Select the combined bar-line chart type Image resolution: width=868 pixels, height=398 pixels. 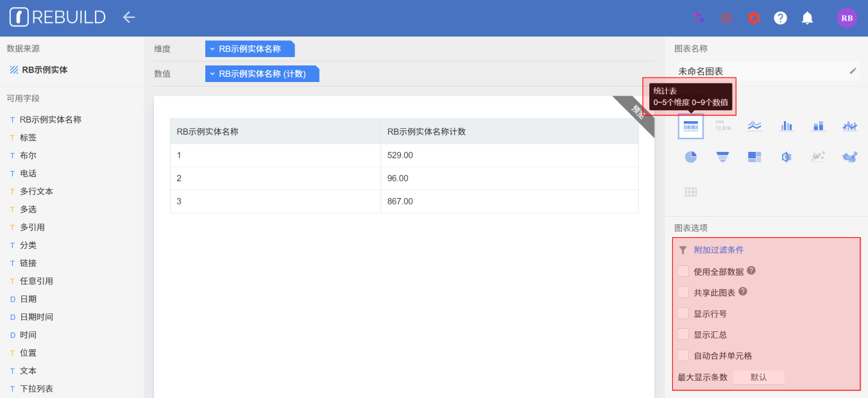850,126
